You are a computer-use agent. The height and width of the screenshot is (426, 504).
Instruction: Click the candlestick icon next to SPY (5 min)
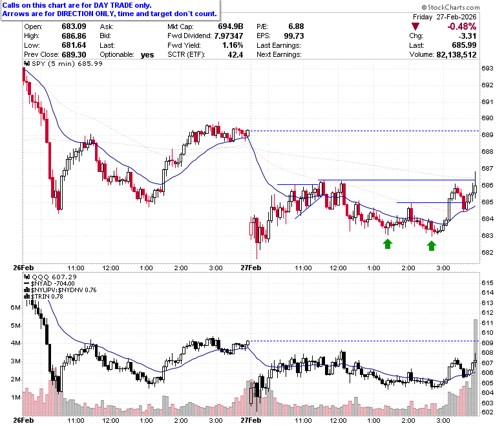pyautogui.click(x=27, y=63)
